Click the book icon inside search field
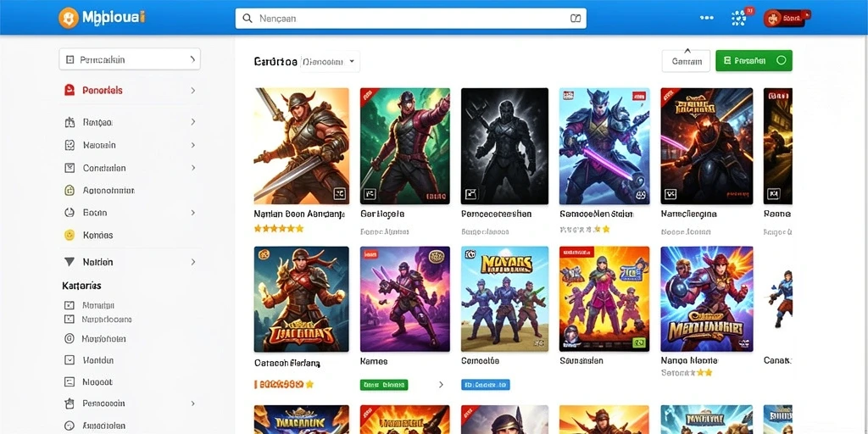The width and height of the screenshot is (868, 434). tap(576, 19)
